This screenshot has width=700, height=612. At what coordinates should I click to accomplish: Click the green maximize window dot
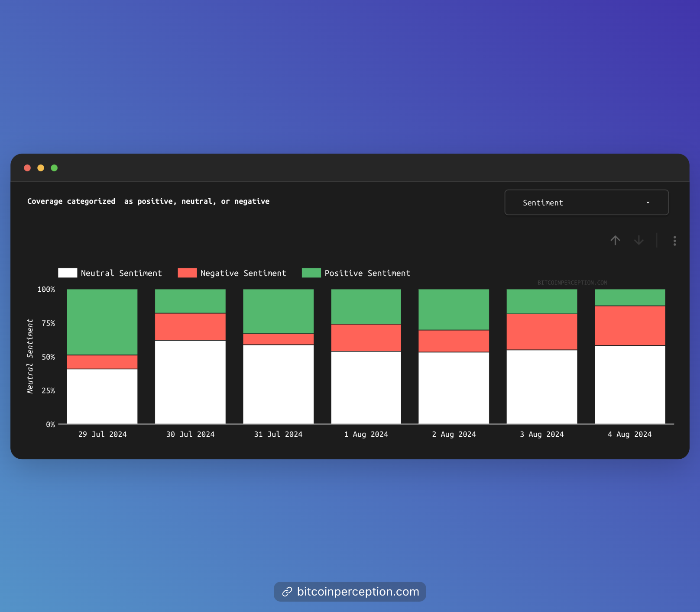coord(54,168)
